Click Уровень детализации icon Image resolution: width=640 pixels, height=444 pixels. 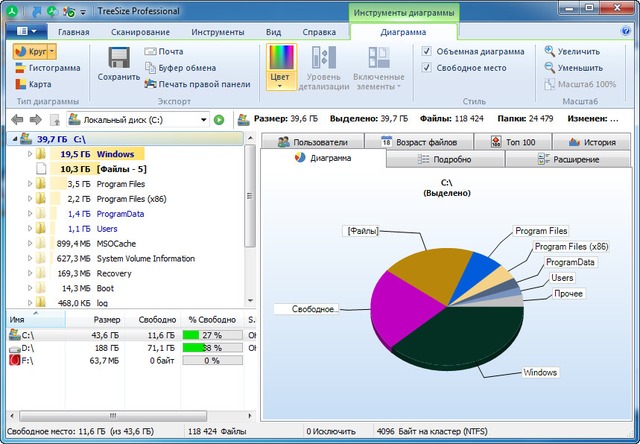pos(324,57)
